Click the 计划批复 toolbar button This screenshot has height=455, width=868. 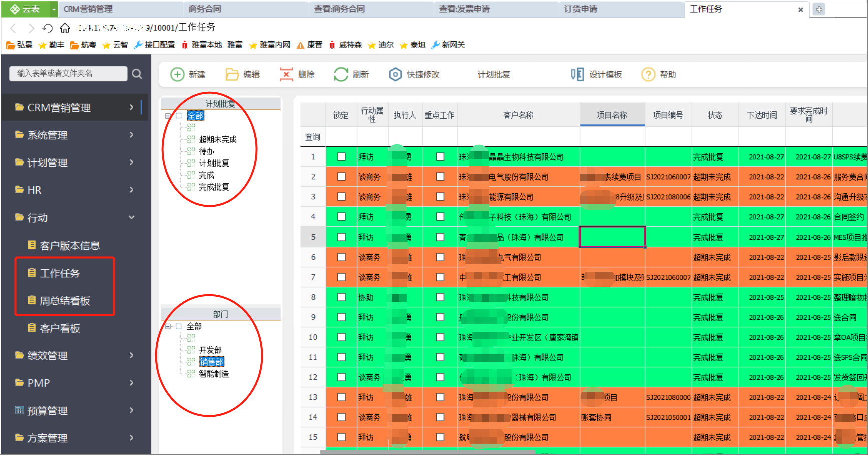pyautogui.click(x=494, y=74)
